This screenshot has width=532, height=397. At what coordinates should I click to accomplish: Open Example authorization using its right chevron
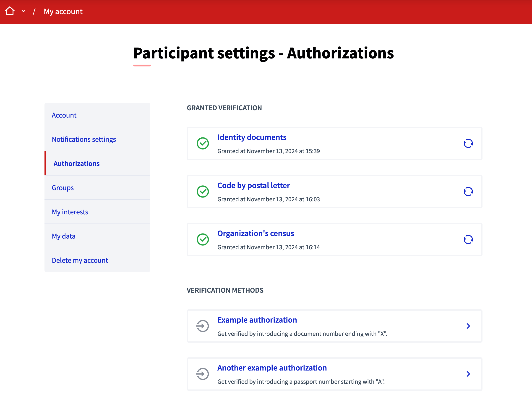point(468,326)
